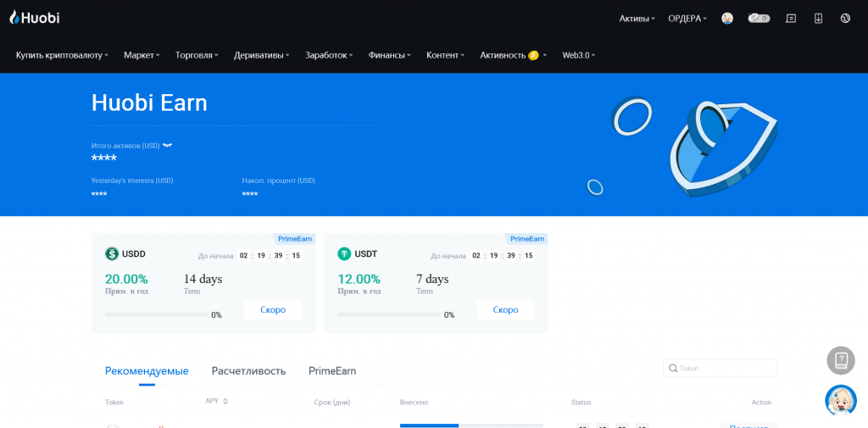Click the search magnifier icon
This screenshot has width=868, height=428.
tap(673, 368)
